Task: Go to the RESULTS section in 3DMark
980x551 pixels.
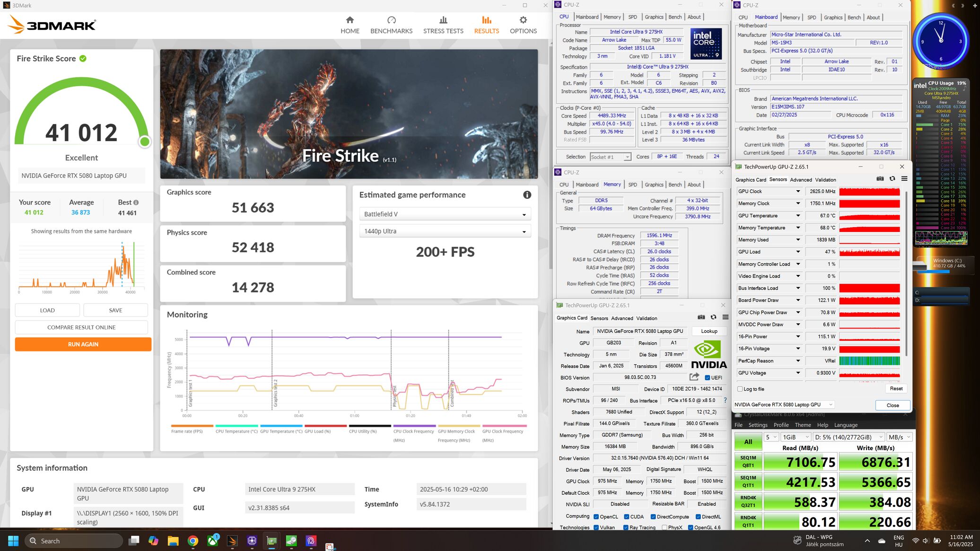Action: 486,25
